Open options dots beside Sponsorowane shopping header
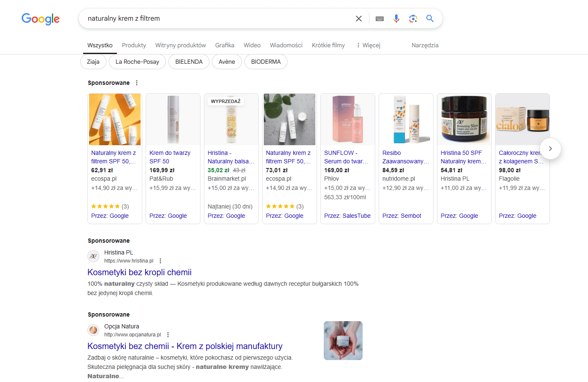This screenshot has width=588, height=382. point(137,83)
